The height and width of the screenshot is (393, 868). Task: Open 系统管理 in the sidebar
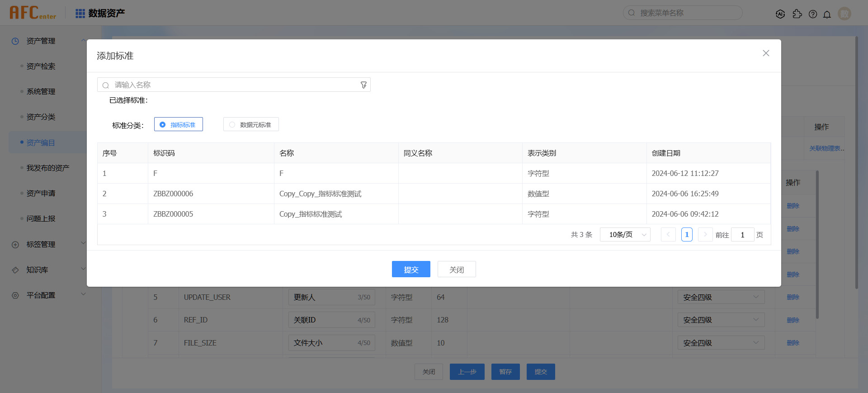click(41, 92)
